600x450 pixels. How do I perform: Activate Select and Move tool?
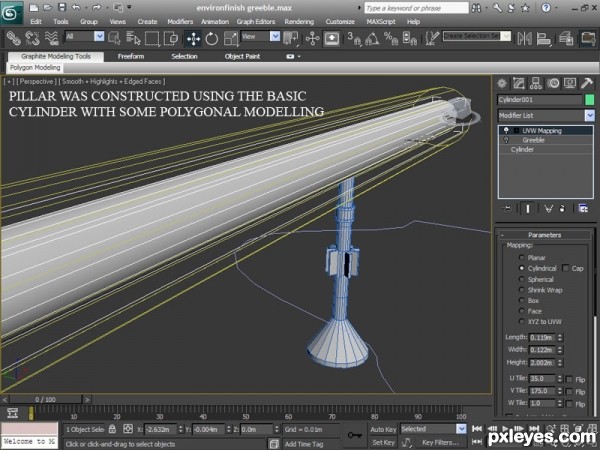point(193,38)
